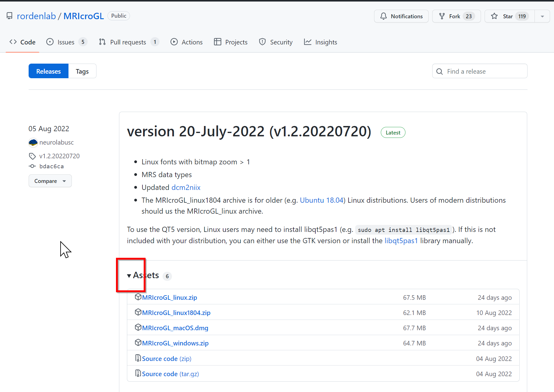The height and width of the screenshot is (392, 554).
Task: Click the Issues circle icon
Action: pos(50,42)
